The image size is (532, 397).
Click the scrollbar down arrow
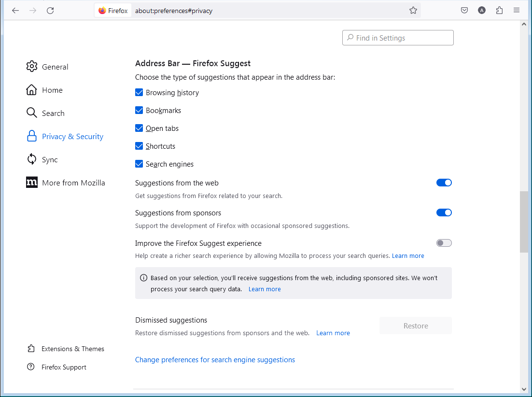click(524, 389)
